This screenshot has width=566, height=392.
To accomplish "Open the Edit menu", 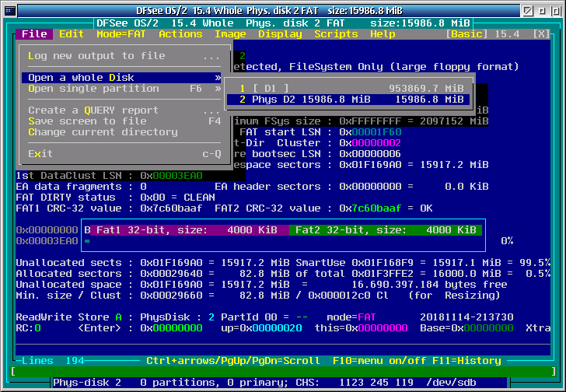I will pyautogui.click(x=71, y=34).
